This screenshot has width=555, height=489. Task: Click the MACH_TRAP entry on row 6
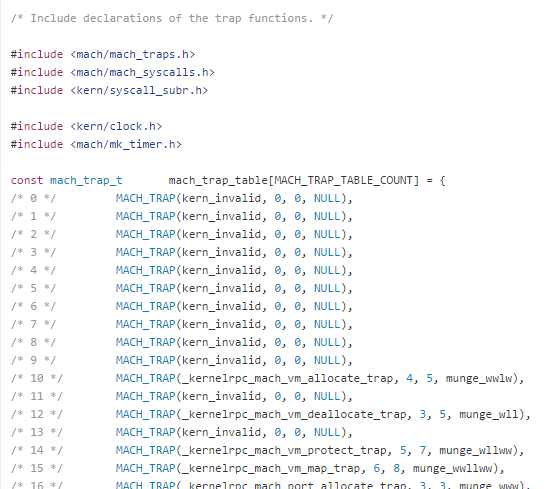(x=234, y=306)
